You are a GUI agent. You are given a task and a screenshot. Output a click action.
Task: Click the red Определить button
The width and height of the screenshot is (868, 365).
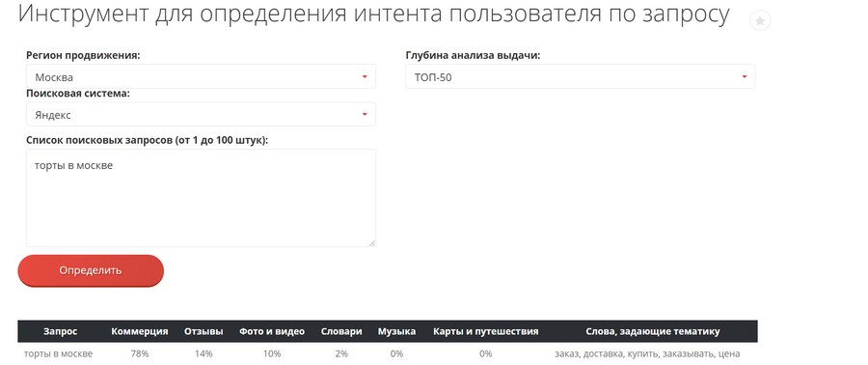(91, 270)
